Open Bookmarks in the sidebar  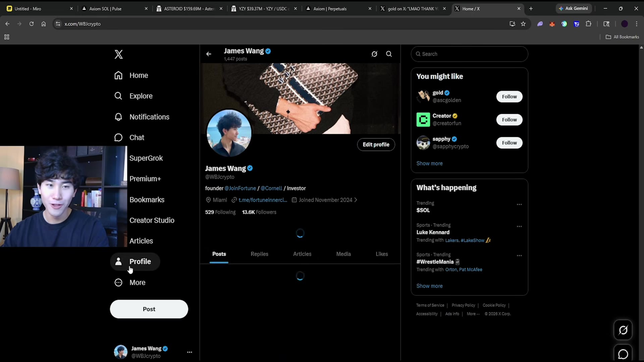[147, 200]
